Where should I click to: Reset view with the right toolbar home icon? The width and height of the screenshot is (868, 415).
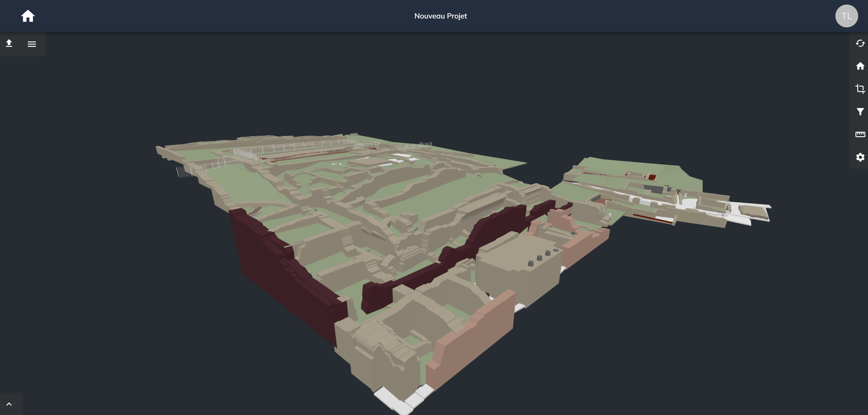[860, 66]
